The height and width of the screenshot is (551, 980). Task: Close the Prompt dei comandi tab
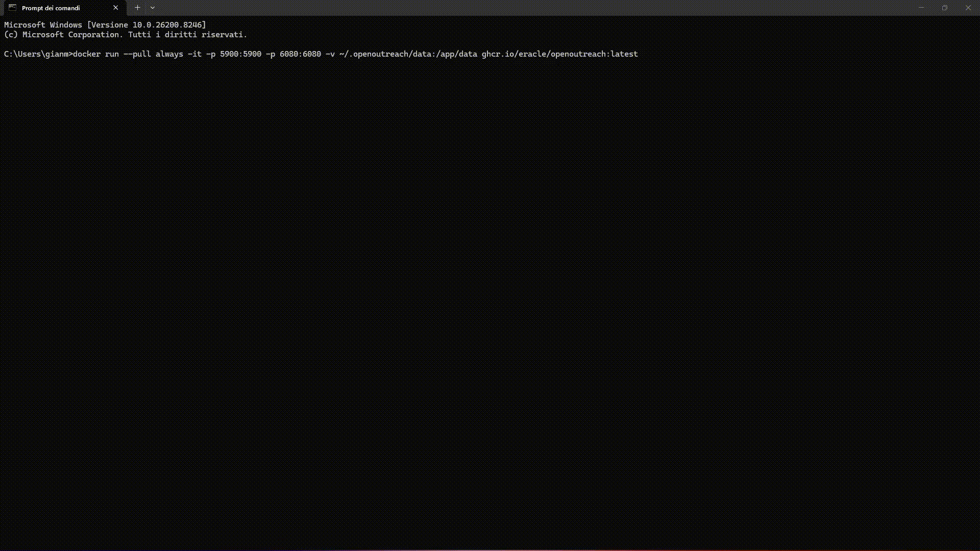click(x=116, y=8)
